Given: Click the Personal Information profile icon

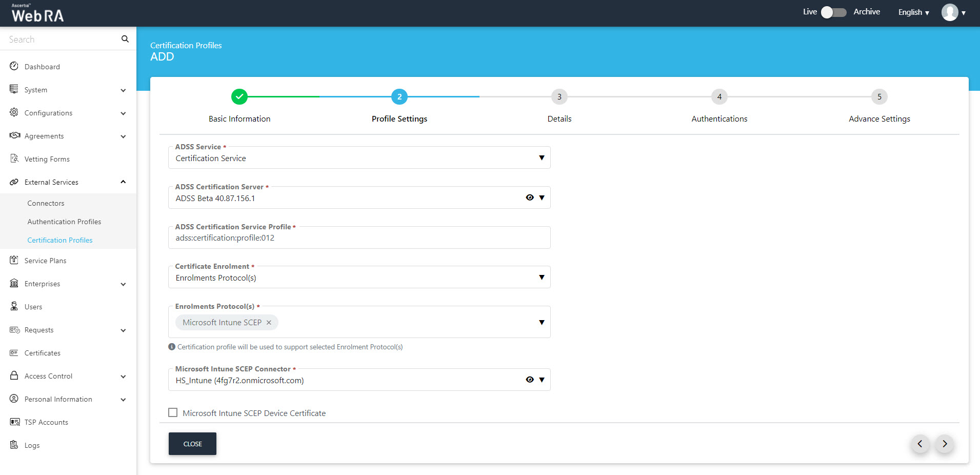Looking at the screenshot, I should point(14,399).
